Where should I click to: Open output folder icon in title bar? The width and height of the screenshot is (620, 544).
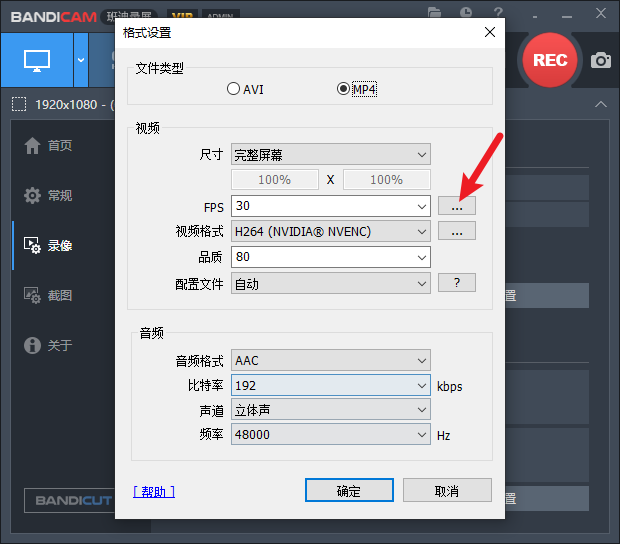434,12
